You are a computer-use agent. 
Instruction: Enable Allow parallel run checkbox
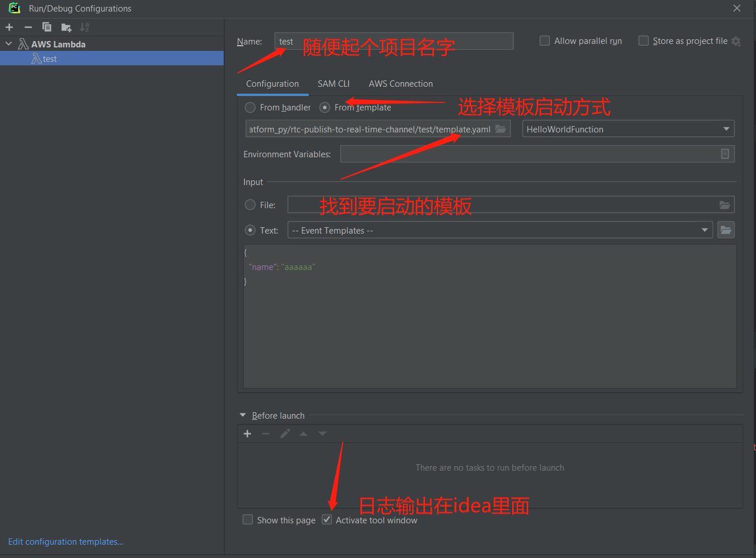(x=544, y=40)
